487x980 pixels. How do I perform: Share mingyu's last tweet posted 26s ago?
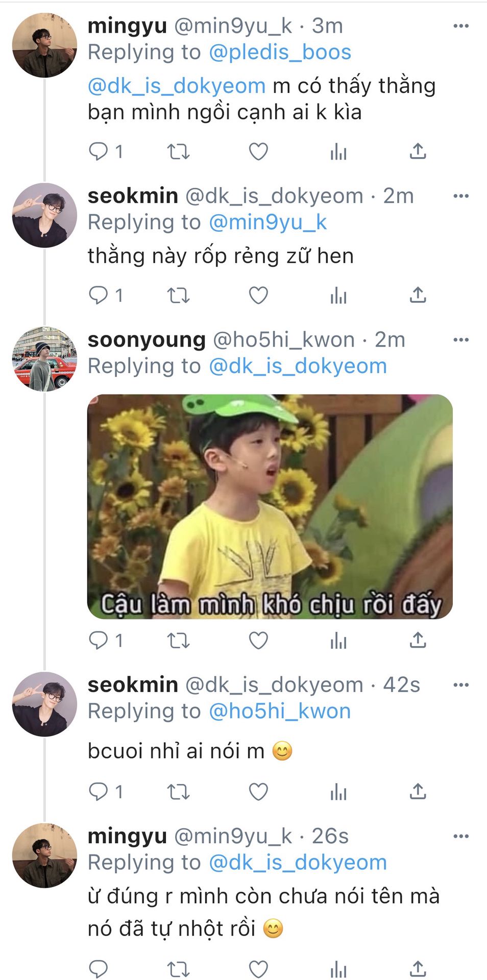pos(418,968)
